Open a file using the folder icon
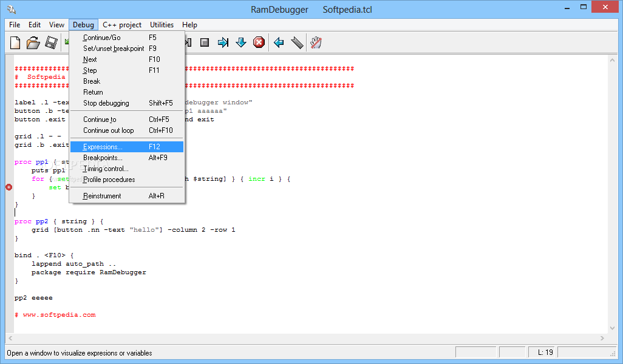 (x=33, y=42)
